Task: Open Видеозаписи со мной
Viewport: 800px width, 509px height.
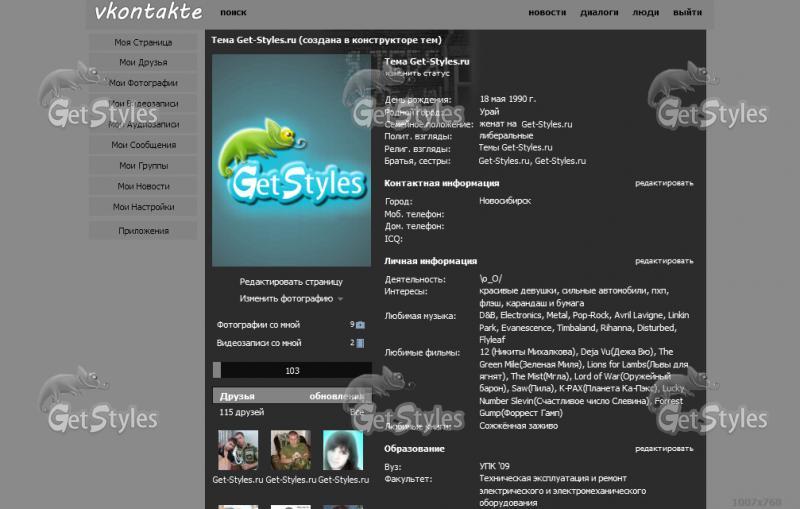Action: tap(259, 343)
